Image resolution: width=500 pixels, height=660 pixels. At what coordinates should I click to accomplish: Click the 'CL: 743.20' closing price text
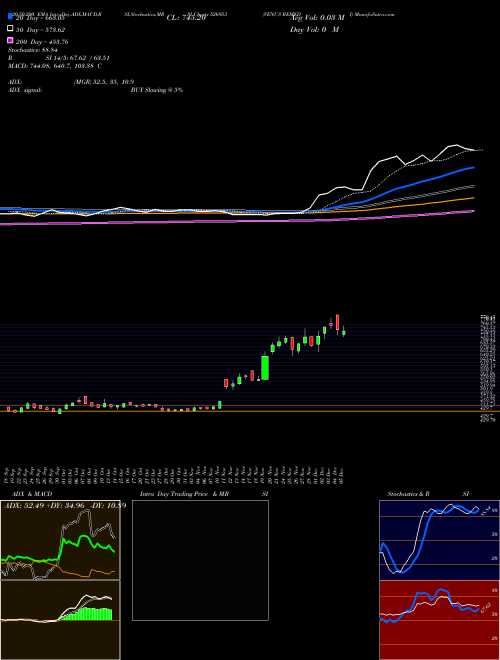click(x=186, y=18)
